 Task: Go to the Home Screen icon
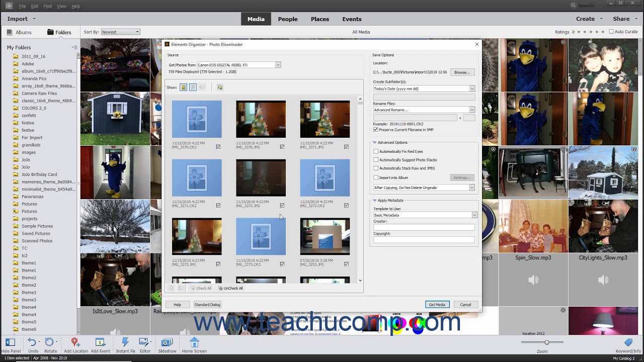pyautogui.click(x=194, y=342)
